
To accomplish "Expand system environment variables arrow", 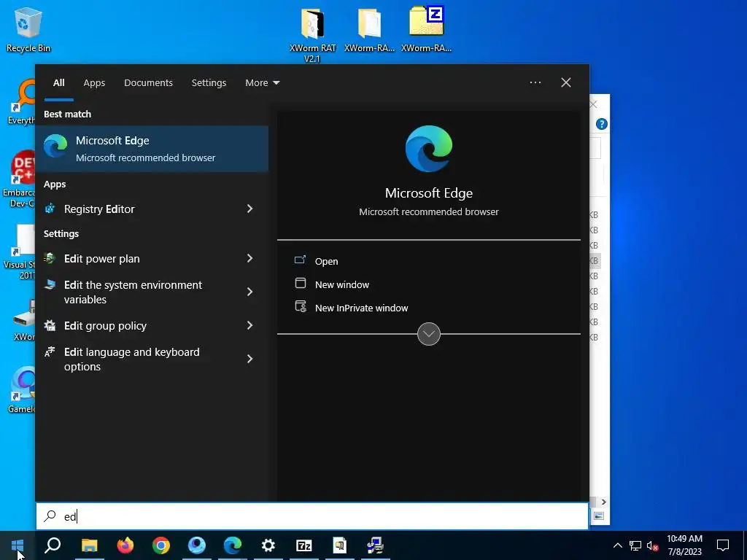I will pos(249,292).
